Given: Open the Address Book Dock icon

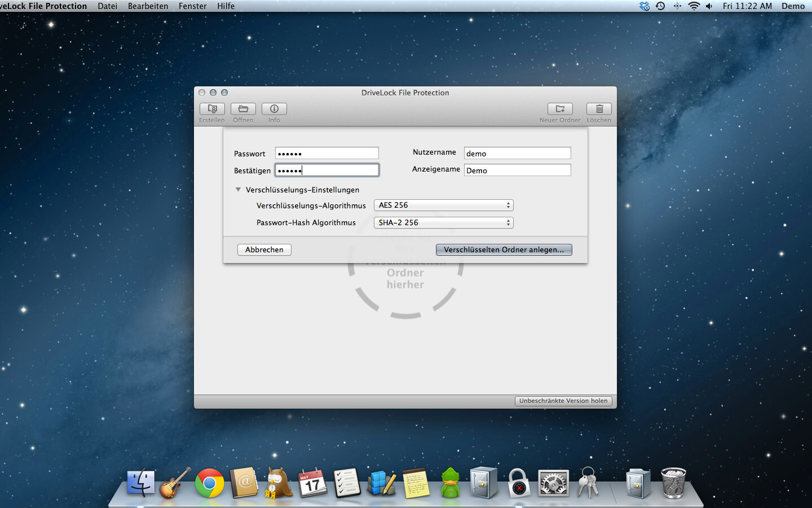Looking at the screenshot, I should [x=244, y=483].
